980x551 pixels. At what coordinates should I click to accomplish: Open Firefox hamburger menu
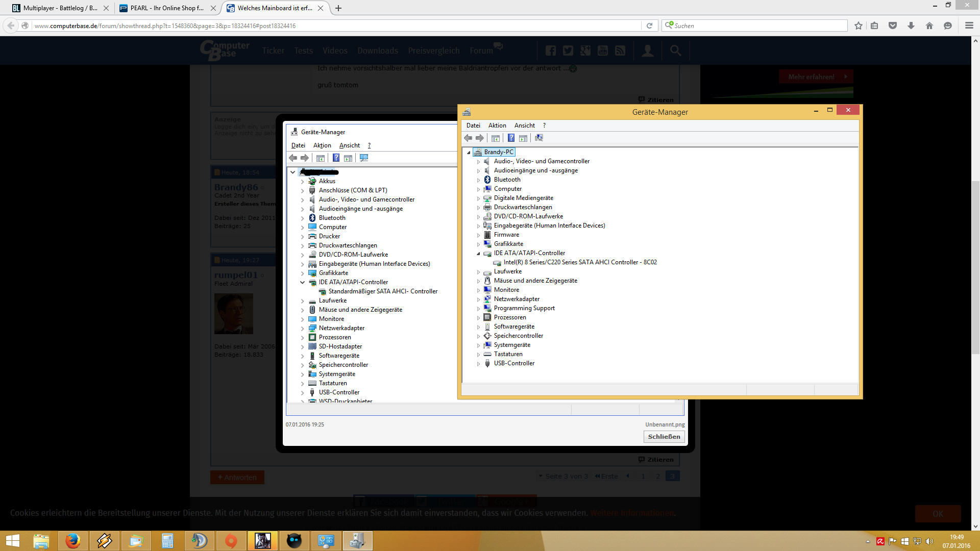[x=969, y=26]
